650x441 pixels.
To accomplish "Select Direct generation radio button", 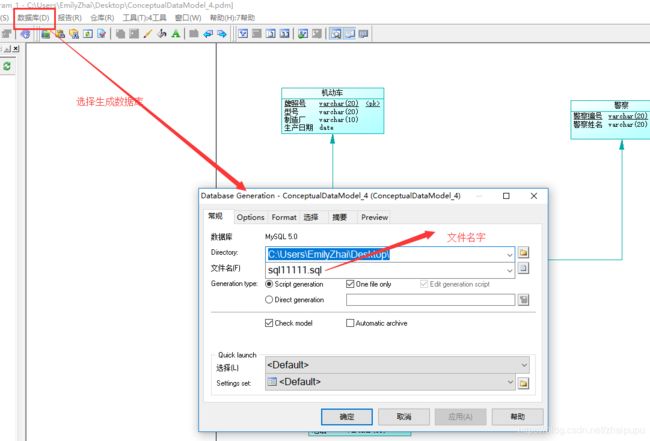I will click(x=269, y=300).
